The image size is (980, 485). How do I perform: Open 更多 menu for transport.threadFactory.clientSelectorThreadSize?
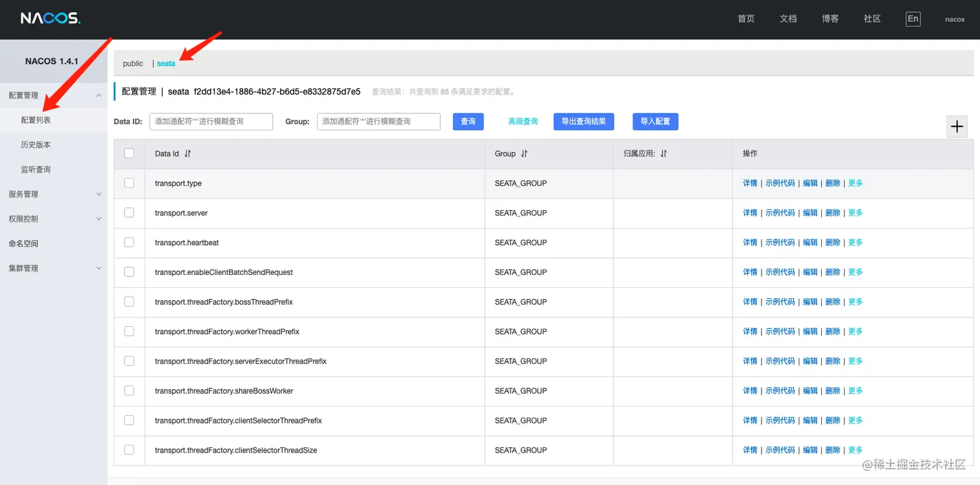(856, 450)
